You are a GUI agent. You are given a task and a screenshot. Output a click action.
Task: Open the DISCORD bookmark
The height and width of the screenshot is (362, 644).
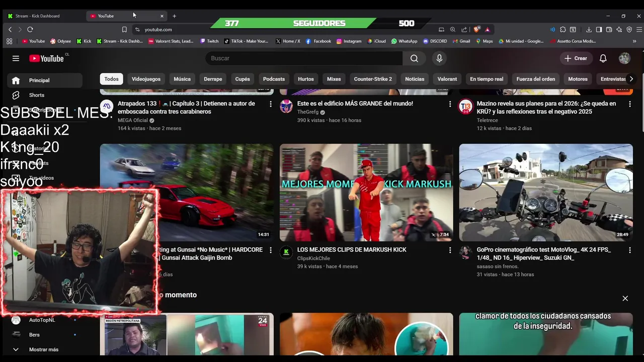coord(435,41)
